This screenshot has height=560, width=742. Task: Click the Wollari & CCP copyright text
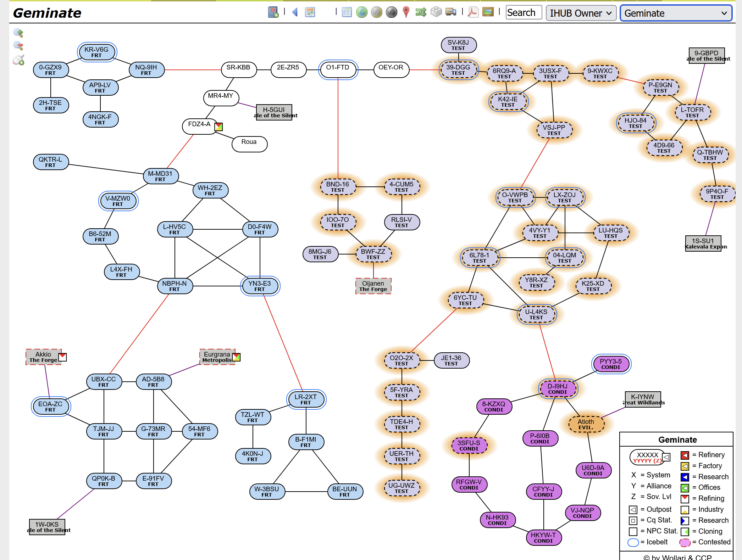(677, 557)
